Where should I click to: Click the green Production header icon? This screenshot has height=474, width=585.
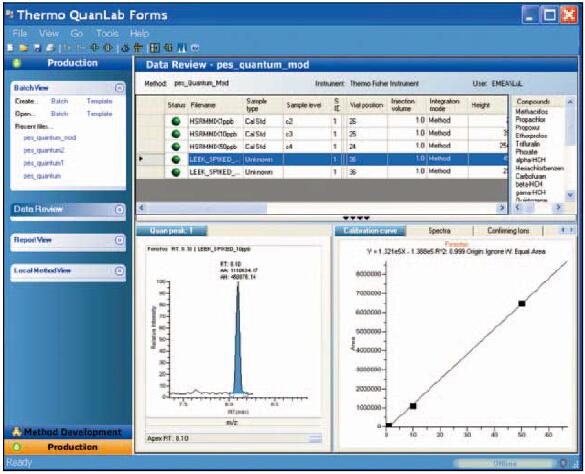coord(16,63)
